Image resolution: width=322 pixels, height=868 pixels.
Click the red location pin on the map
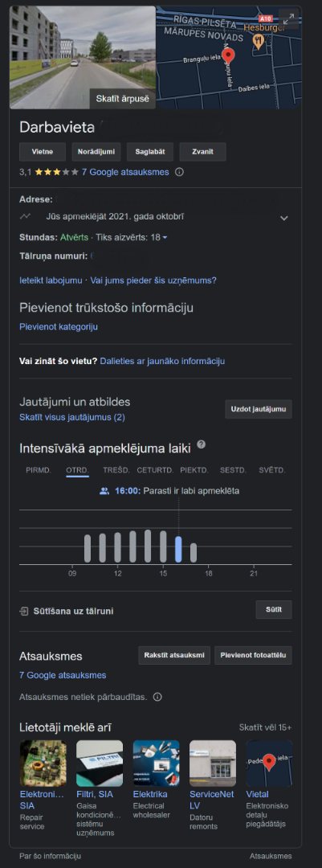pos(227,56)
